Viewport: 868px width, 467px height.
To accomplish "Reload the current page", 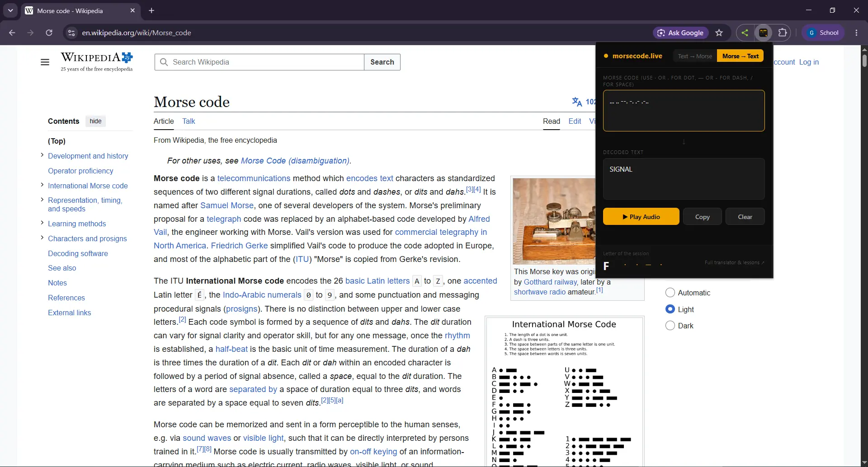I will pos(49,33).
